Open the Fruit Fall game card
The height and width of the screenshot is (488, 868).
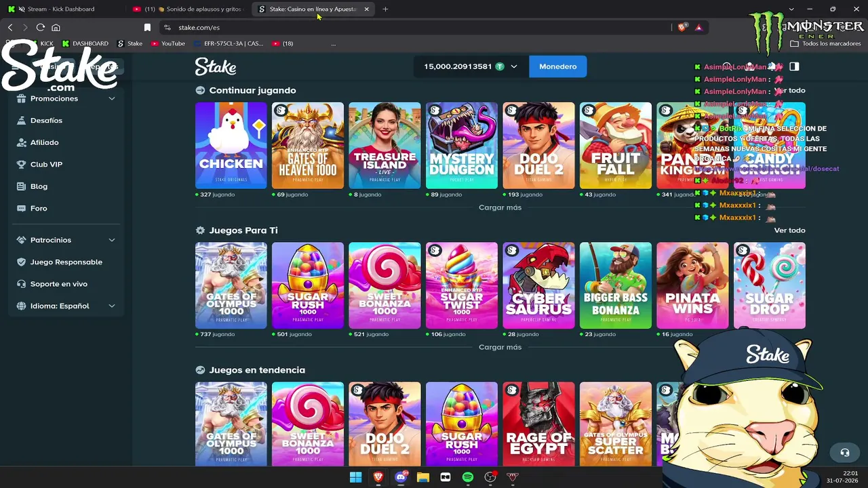point(616,146)
